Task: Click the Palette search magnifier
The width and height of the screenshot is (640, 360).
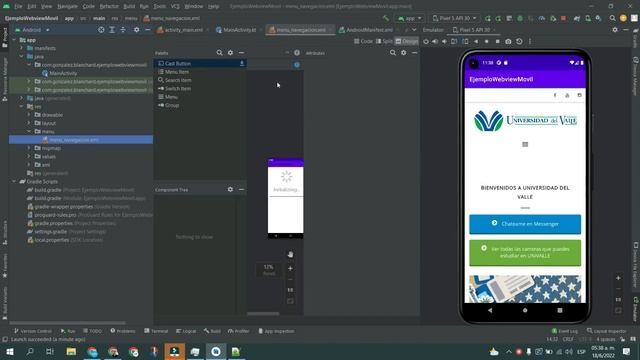Action: tap(219, 53)
